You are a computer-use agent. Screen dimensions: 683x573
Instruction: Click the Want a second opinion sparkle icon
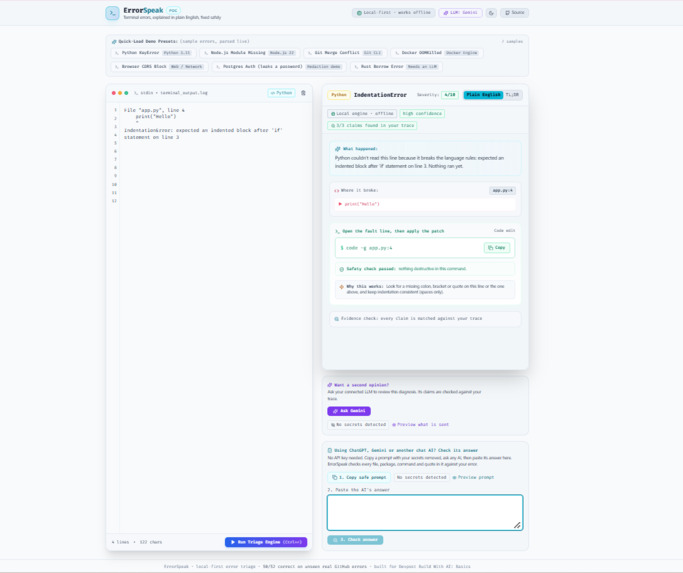click(x=330, y=385)
